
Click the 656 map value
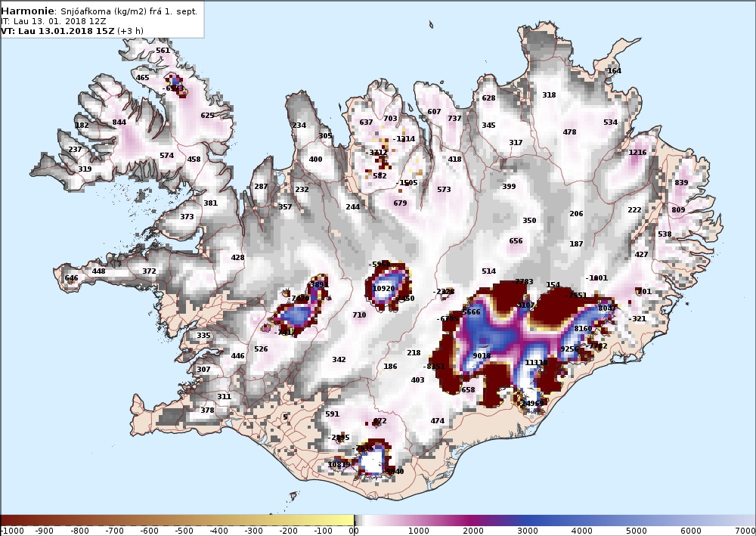point(516,241)
